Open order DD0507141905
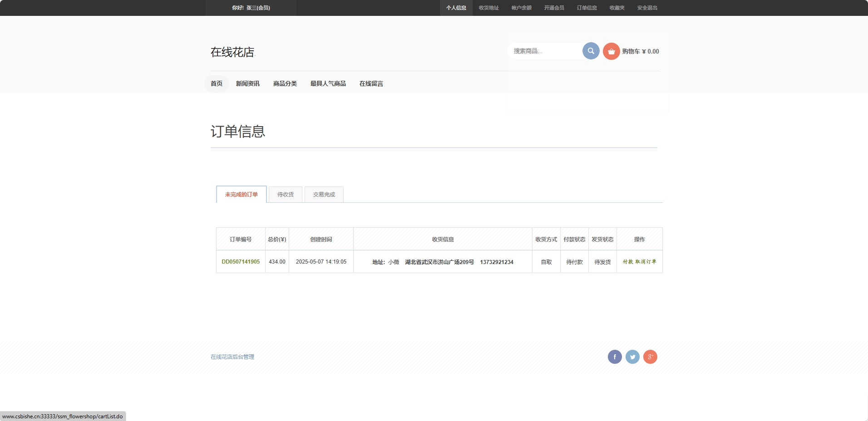This screenshot has width=868, height=421. coord(241,262)
